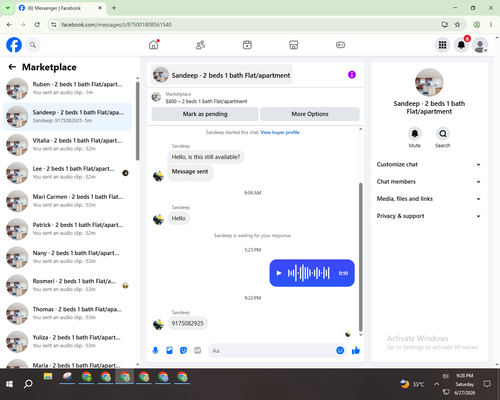Search the conversation with the magnifier icon
Viewport: 500px width, 400px height.
[x=443, y=134]
